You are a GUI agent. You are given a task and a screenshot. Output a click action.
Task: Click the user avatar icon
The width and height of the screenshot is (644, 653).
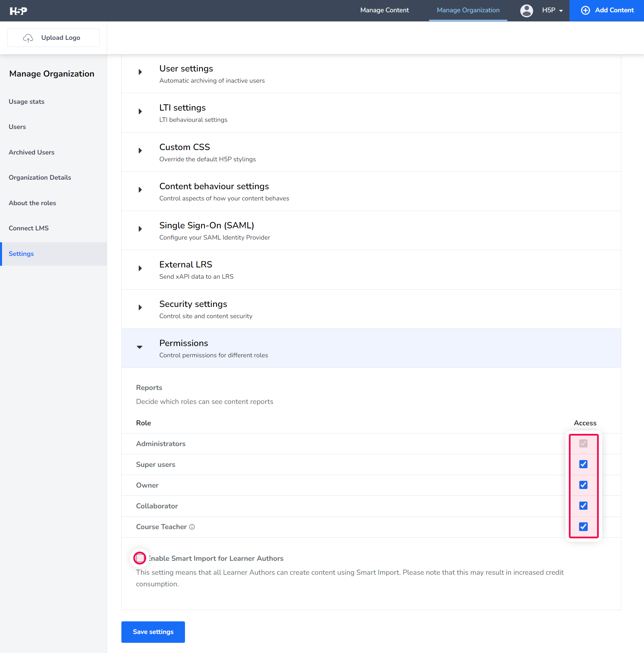[526, 11]
